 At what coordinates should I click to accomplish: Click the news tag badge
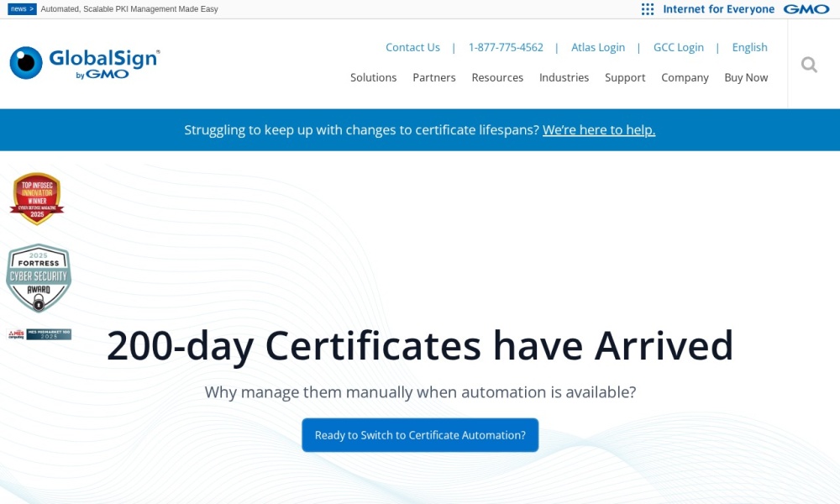(22, 9)
